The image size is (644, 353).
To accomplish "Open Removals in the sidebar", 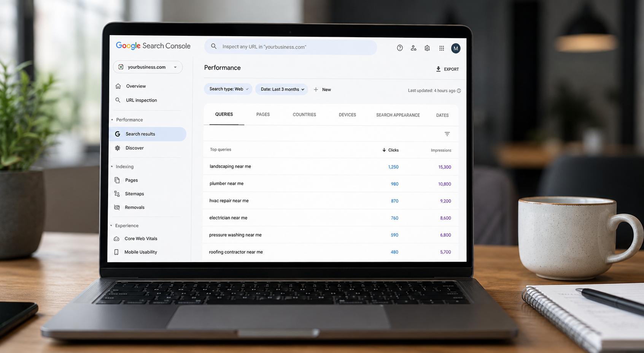I will pyautogui.click(x=135, y=207).
